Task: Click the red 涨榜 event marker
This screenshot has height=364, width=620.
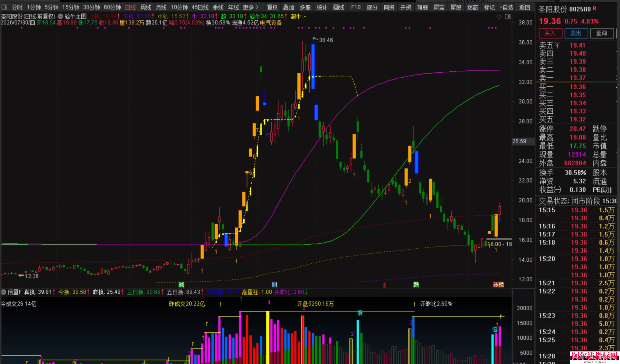Action: click(x=498, y=285)
